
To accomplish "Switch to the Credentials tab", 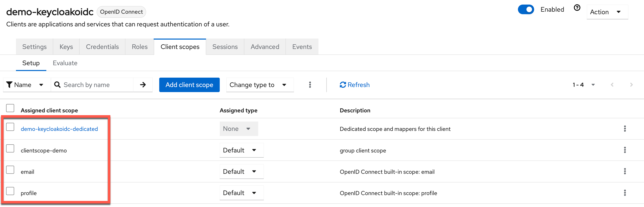I will click(102, 47).
